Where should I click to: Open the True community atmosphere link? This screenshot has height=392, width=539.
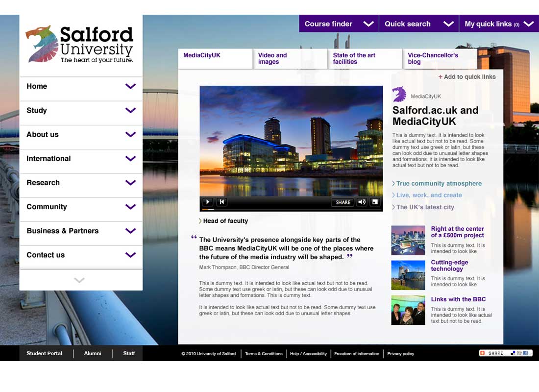pos(437,184)
